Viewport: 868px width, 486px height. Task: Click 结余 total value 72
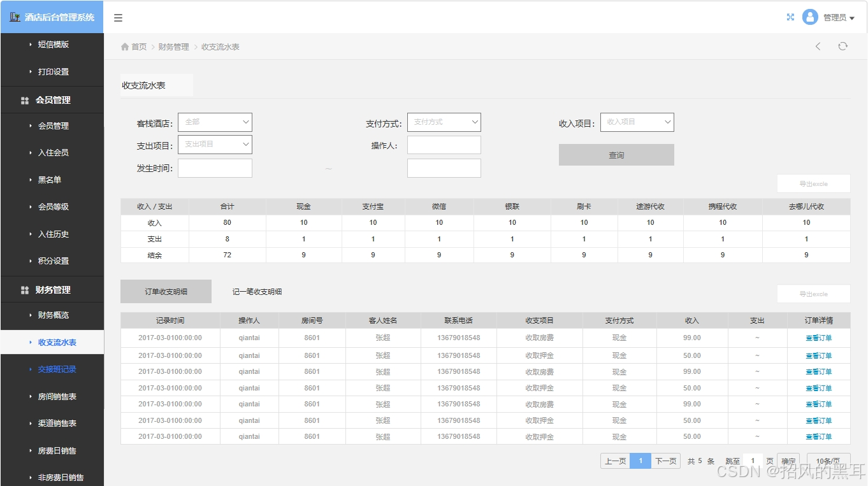click(x=228, y=255)
